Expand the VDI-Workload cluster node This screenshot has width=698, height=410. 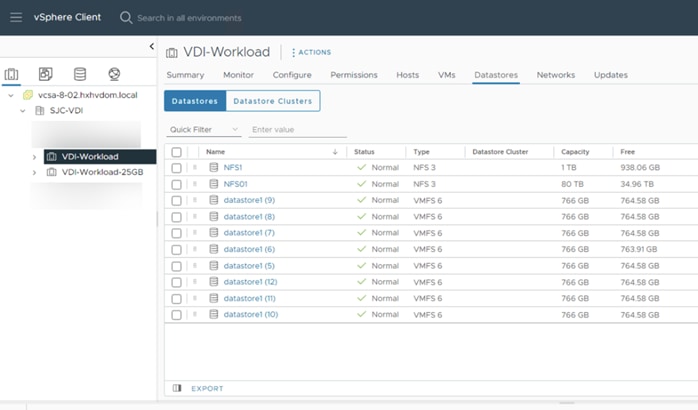[x=34, y=157]
